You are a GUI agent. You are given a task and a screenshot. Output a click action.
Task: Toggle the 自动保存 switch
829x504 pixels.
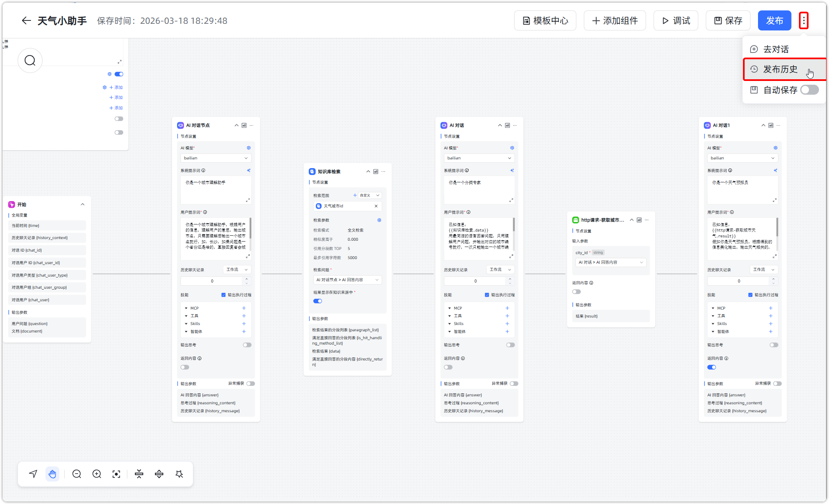(809, 90)
